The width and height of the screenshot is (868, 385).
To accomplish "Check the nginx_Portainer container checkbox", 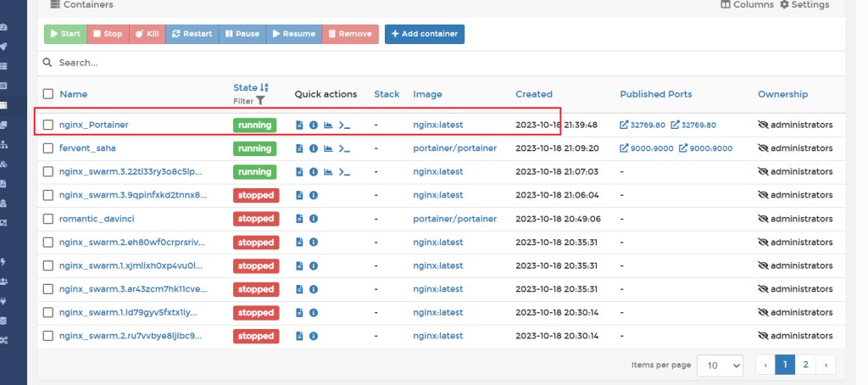I will click(48, 125).
